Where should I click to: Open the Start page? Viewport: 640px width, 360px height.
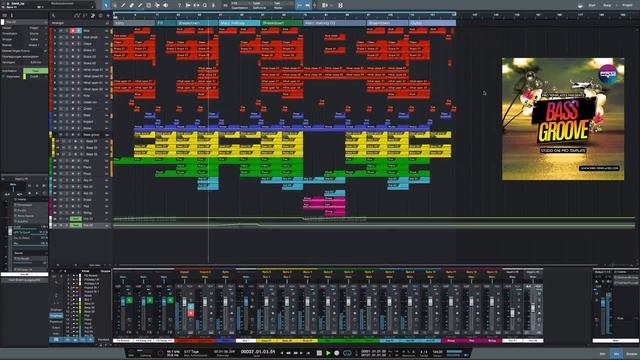click(592, 5)
